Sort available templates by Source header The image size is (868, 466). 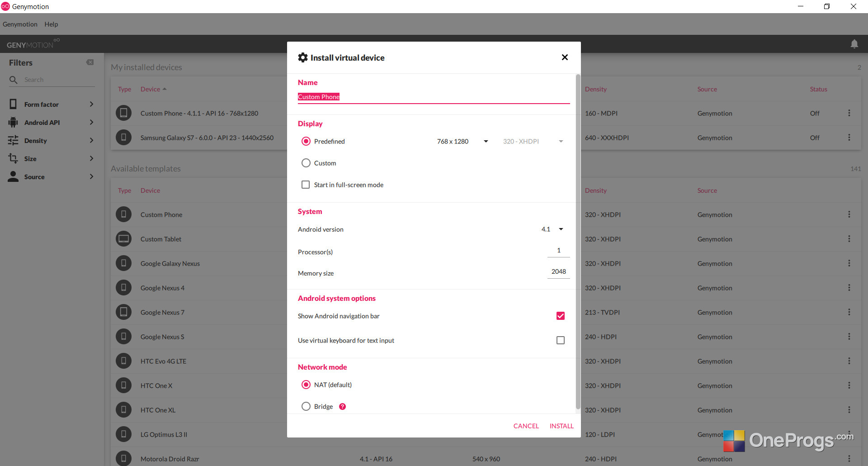[707, 190]
